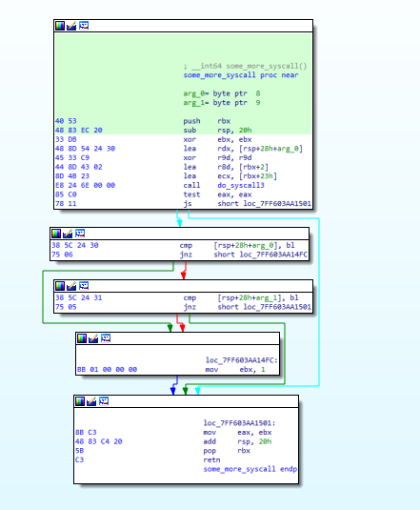Click the pencil icon on the cmp arg_0 block
The image size is (420, 510).
click(x=68, y=234)
